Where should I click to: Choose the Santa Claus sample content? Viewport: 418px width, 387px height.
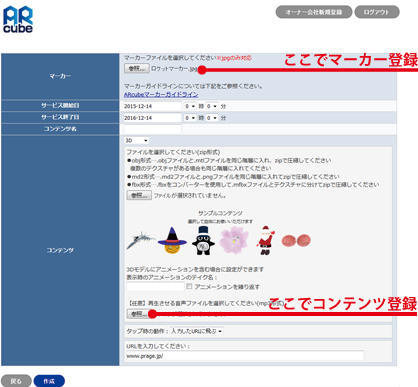coord(265,240)
